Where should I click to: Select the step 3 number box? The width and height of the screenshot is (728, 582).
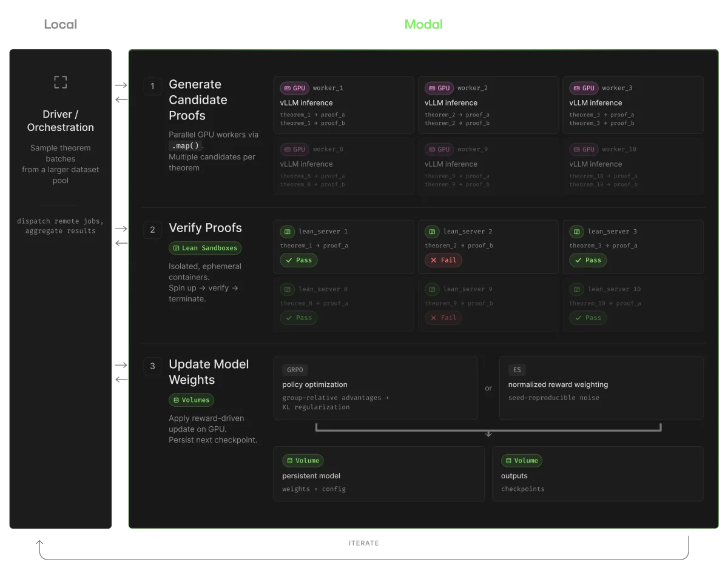(x=152, y=366)
